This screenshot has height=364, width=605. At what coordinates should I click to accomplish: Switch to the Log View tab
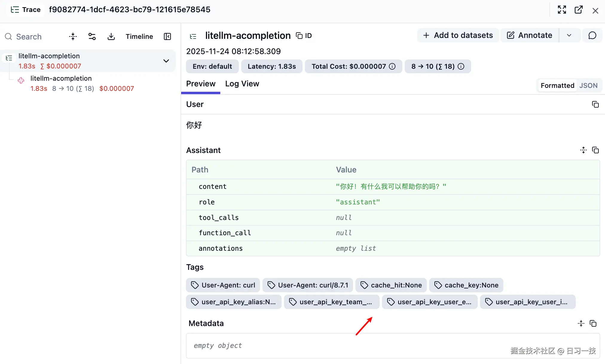(242, 84)
